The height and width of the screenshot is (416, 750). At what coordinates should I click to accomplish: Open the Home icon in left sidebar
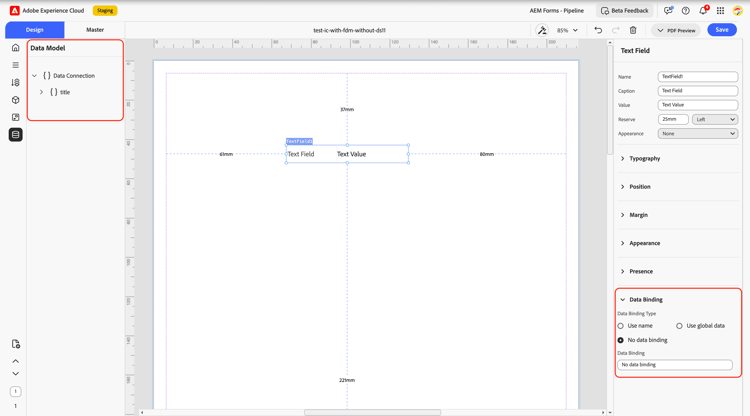pyautogui.click(x=15, y=48)
